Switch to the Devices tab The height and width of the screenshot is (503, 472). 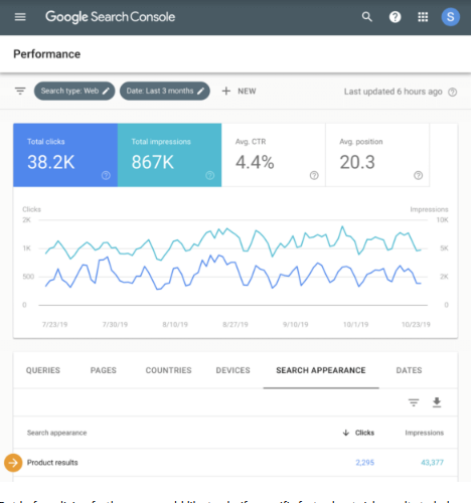233,370
